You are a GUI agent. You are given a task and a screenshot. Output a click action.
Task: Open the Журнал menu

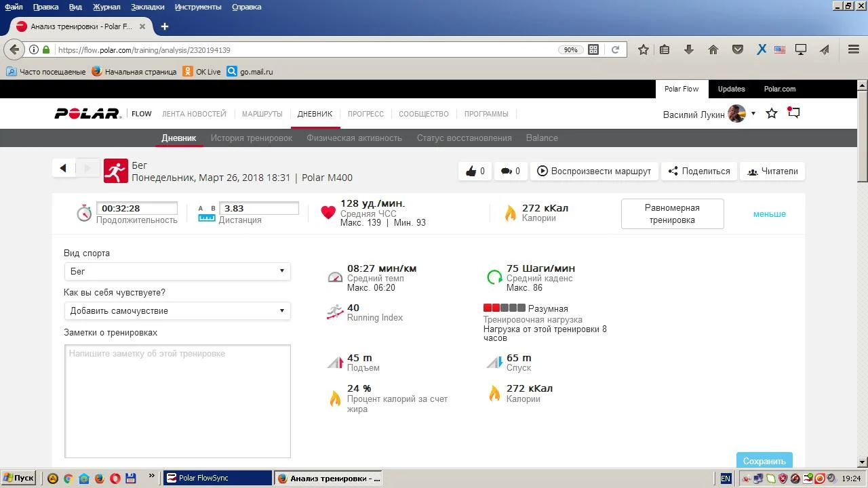tap(106, 7)
